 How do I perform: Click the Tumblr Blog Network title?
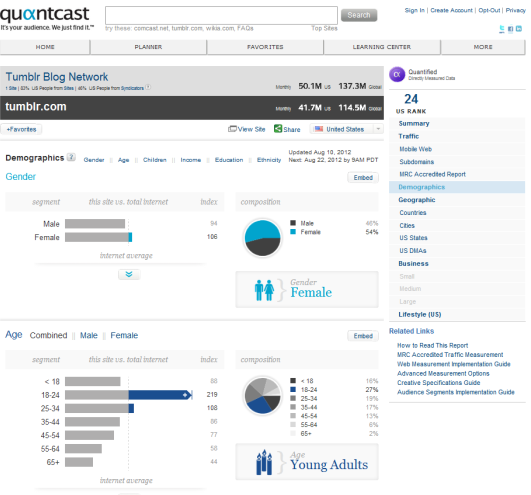[x=57, y=77]
